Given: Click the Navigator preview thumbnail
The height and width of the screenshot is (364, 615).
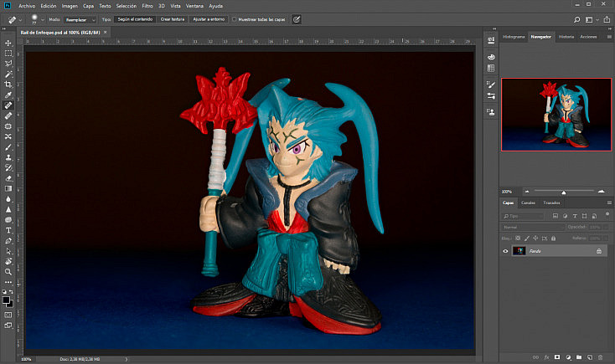Looking at the screenshot, I should tap(556, 115).
